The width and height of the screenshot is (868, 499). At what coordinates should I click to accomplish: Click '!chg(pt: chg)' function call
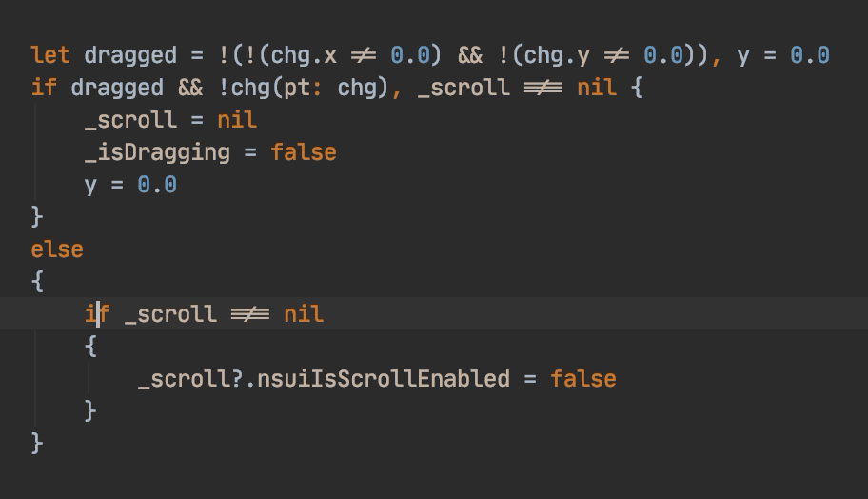tap(304, 89)
